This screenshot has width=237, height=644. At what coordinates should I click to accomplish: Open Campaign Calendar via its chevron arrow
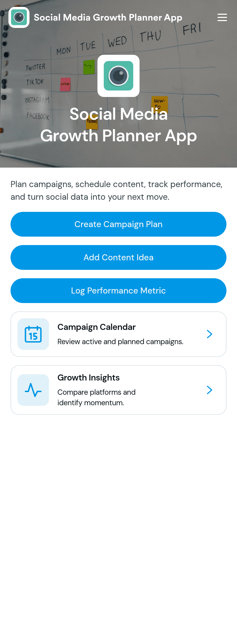210,334
